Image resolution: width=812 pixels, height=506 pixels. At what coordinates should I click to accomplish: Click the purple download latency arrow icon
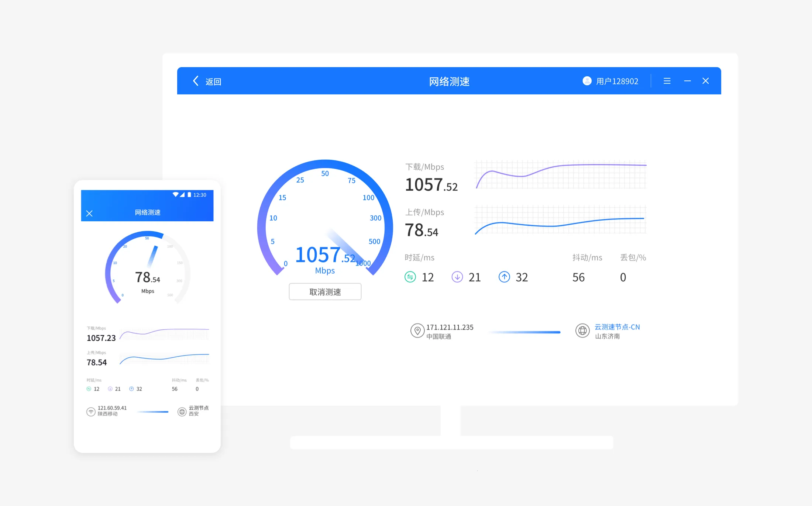[457, 277]
